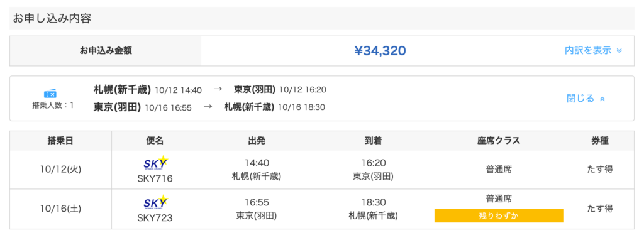Click the 便名 column header
644x240 pixels.
pos(155,141)
